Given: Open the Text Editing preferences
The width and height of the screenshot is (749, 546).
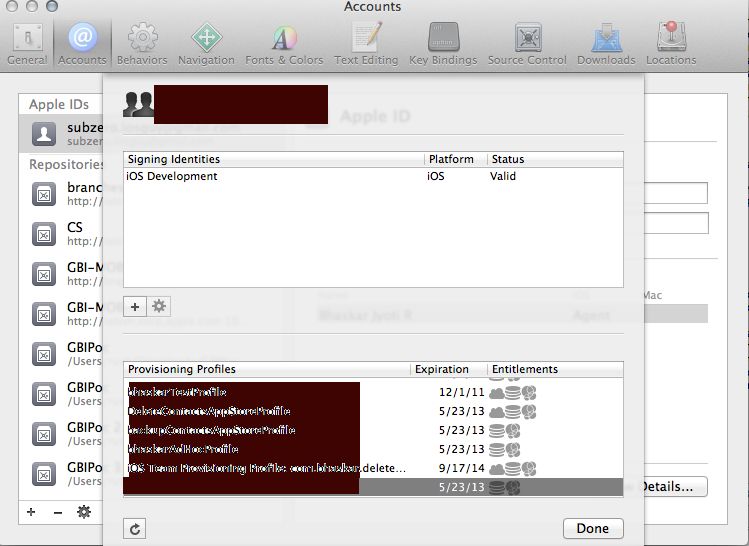Looking at the screenshot, I should (366, 44).
